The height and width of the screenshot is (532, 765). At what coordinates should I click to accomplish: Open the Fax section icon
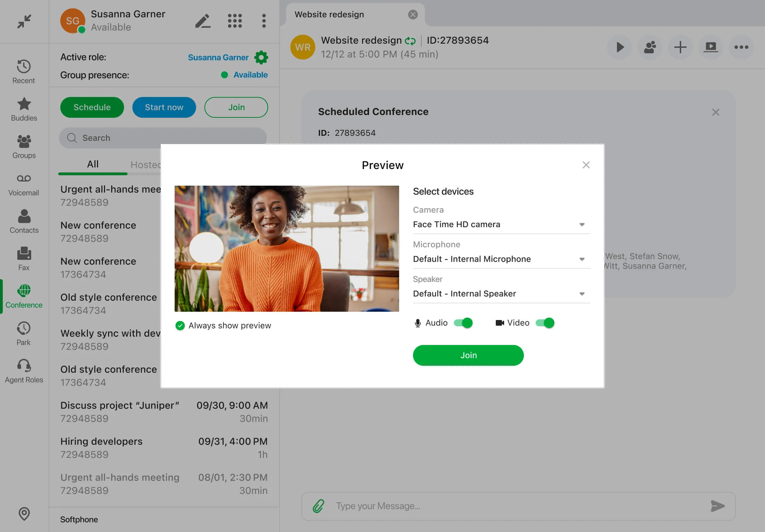(24, 254)
